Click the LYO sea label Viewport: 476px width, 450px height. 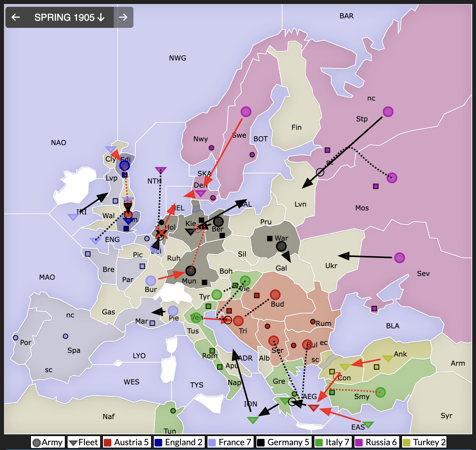139,356
